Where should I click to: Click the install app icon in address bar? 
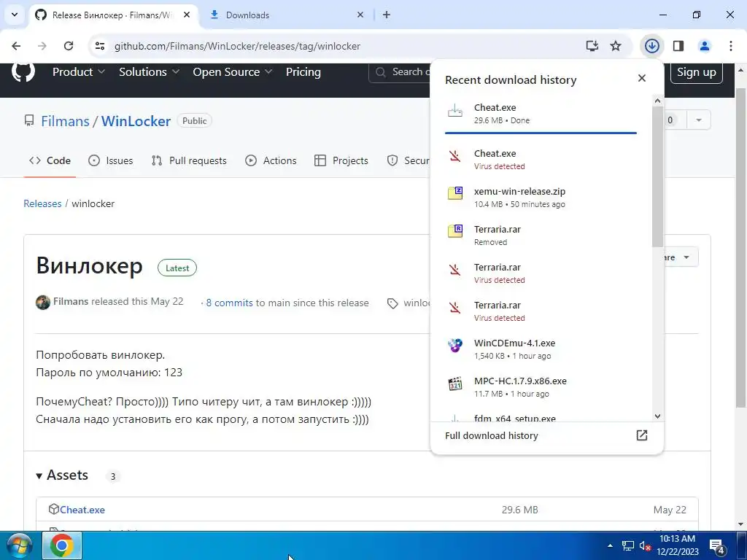point(592,46)
